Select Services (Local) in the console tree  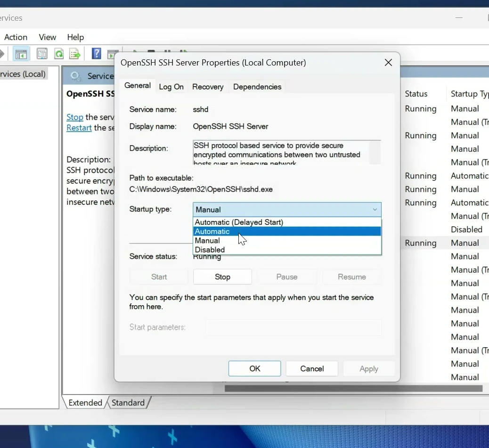23,74
